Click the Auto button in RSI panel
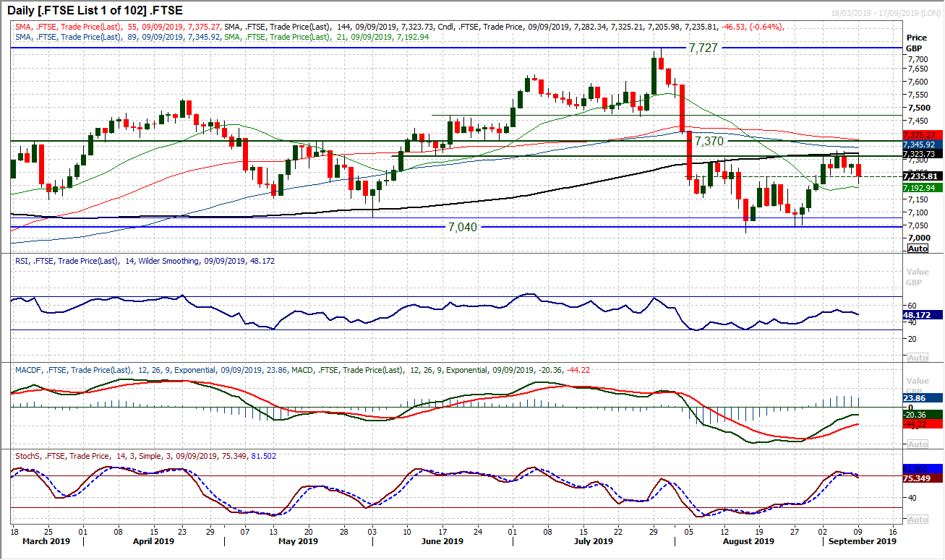 [918, 358]
